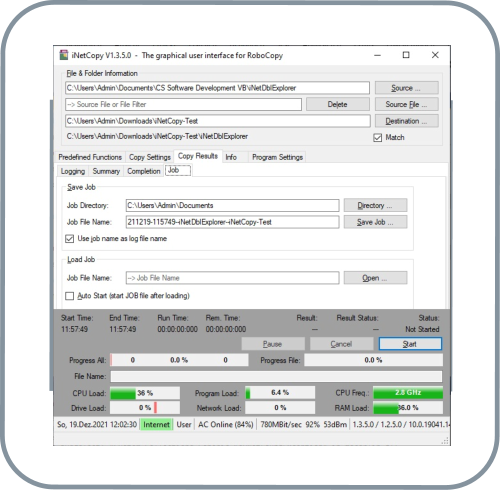Click the Progress File bar
The height and width of the screenshot is (490, 500).
click(x=373, y=360)
